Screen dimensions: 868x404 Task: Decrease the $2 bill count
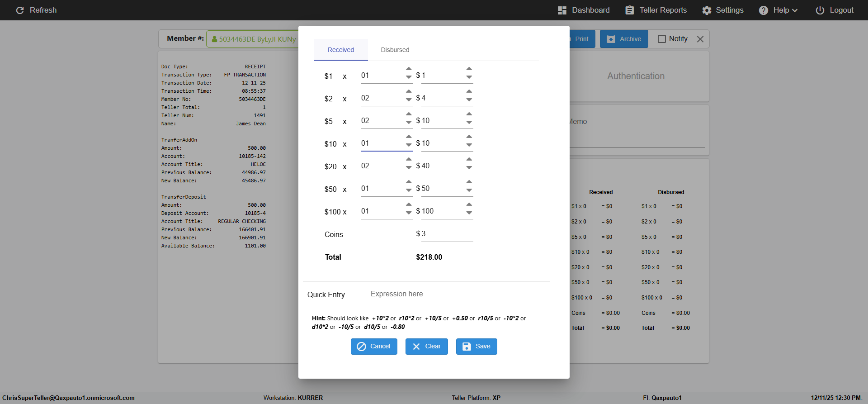click(409, 100)
